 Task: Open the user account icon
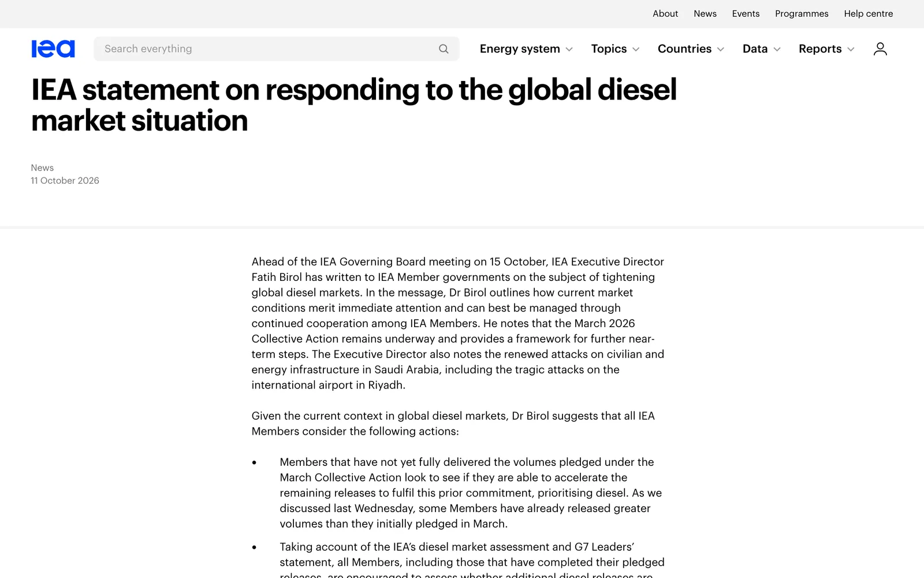tap(880, 49)
